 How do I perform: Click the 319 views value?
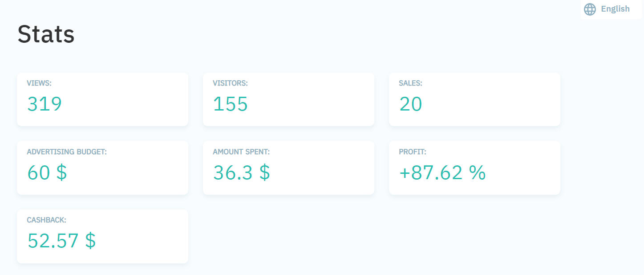[45, 104]
